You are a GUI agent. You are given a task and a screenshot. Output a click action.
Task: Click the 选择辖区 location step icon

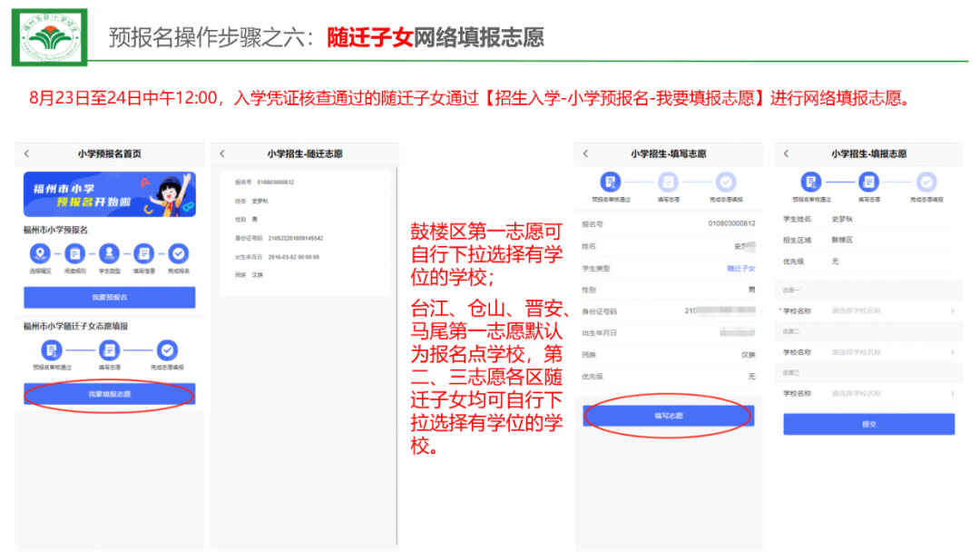point(39,253)
